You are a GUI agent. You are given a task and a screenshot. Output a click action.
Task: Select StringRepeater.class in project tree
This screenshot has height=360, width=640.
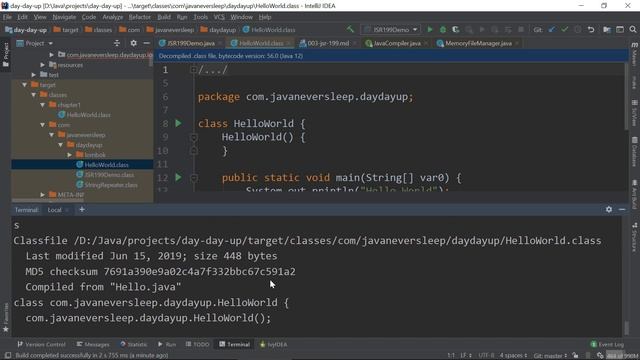tap(107, 185)
